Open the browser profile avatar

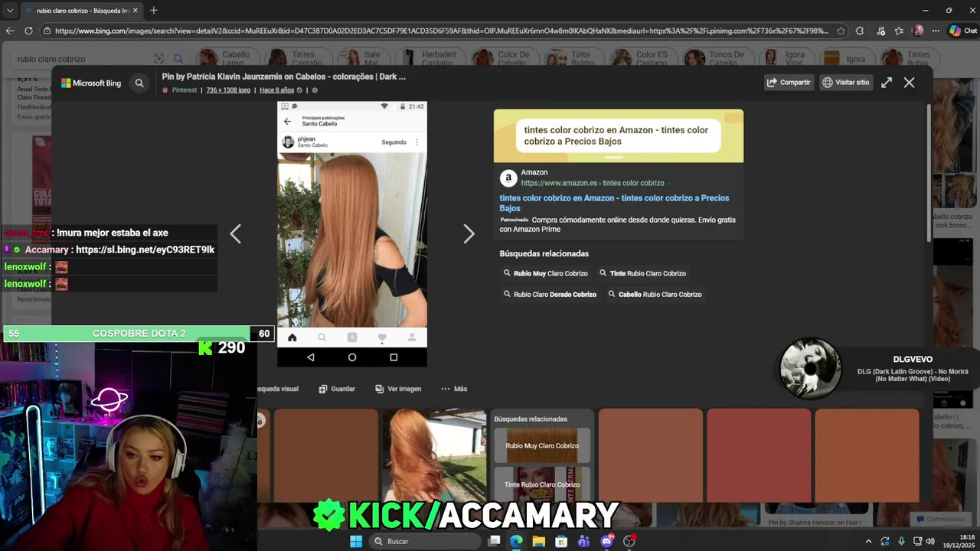(x=918, y=31)
